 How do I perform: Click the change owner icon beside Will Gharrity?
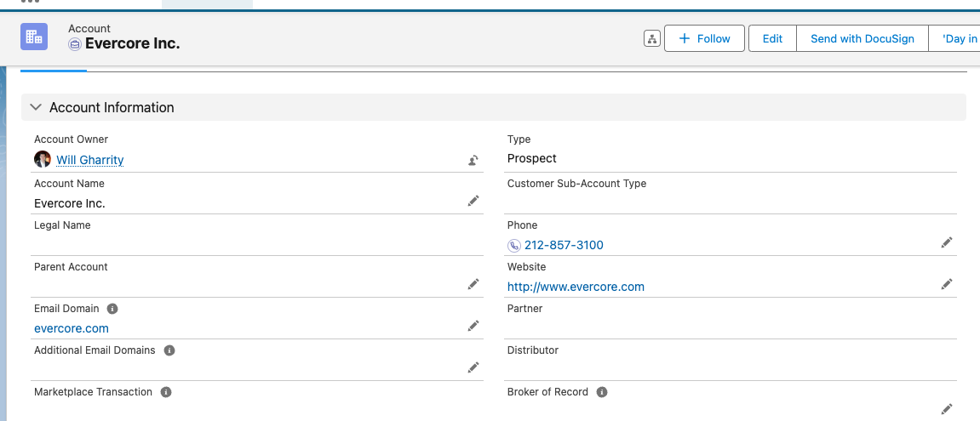point(473,160)
